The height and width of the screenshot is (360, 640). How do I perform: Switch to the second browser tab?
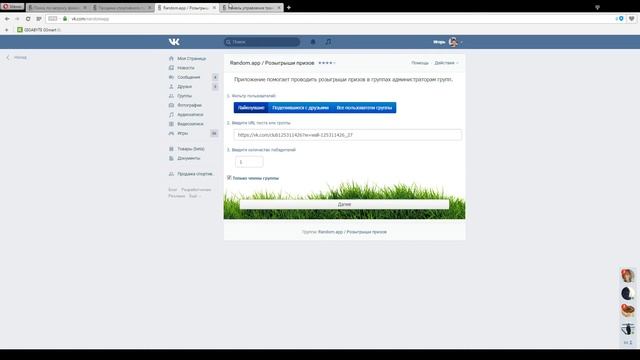122,7
